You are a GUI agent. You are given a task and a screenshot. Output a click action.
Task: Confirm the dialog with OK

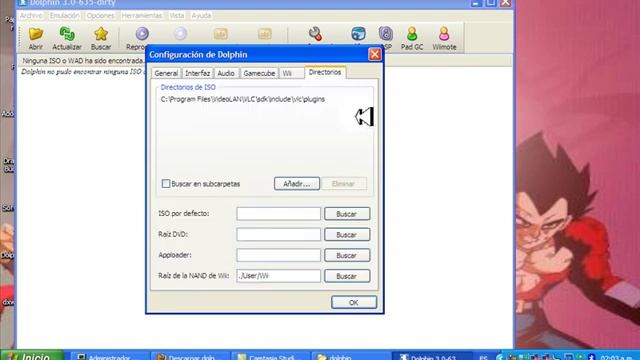pyautogui.click(x=354, y=302)
